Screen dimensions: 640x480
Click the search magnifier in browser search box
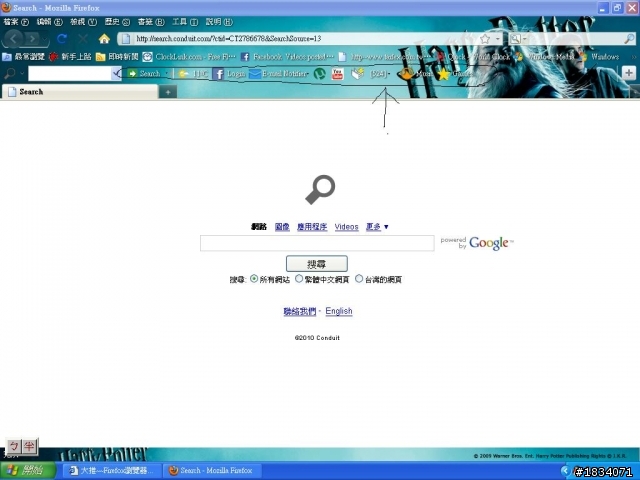629,39
